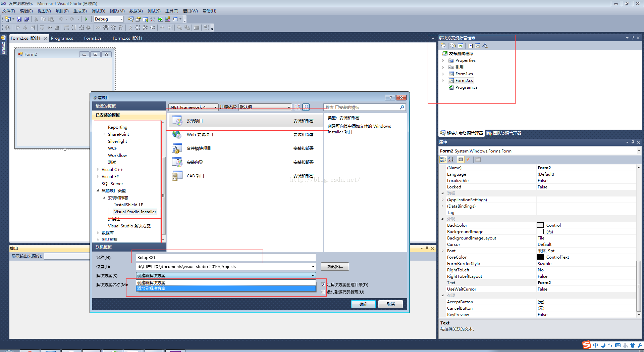
Task: Click the View Class Diagram icon
Action: [x=485, y=46]
